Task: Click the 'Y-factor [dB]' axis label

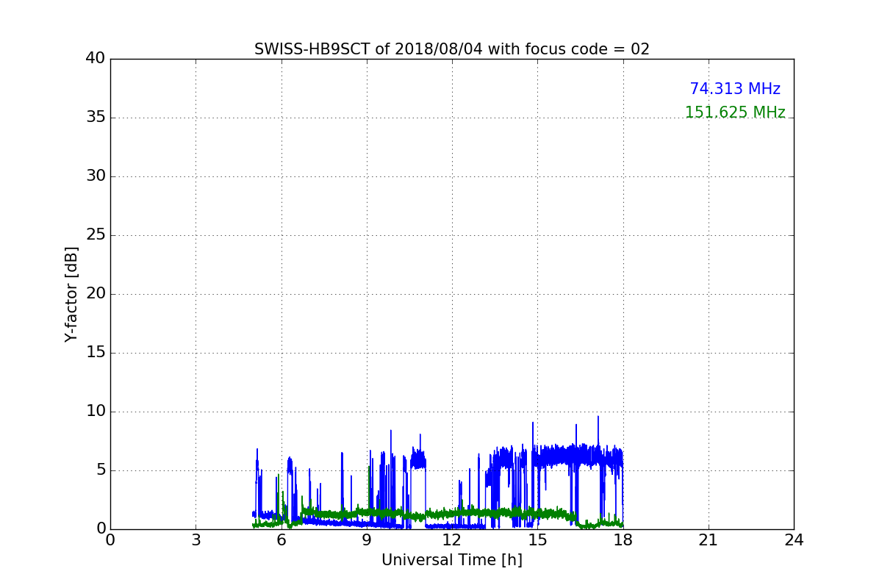Action: [x=71, y=294]
